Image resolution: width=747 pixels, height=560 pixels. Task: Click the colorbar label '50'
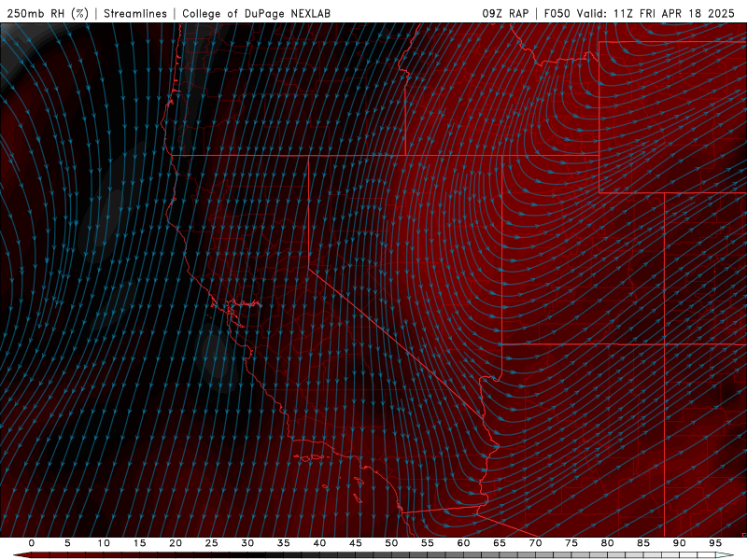click(x=391, y=543)
